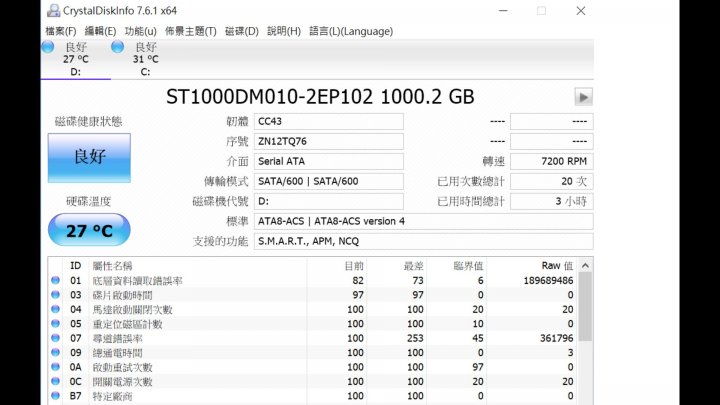The width and height of the screenshot is (720, 405).
Task: Select the 總通電時間 attribute row
Action: click(x=313, y=353)
